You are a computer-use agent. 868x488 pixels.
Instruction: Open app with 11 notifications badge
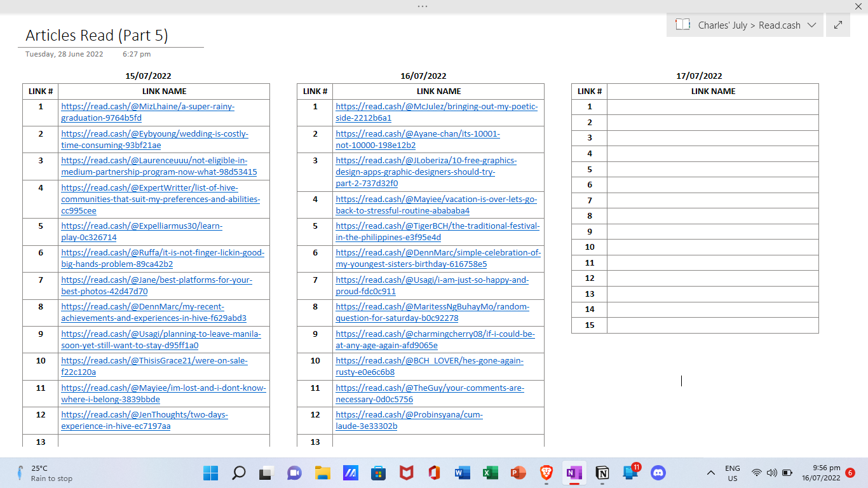point(630,473)
